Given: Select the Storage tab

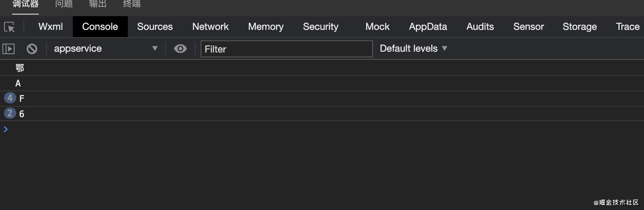Looking at the screenshot, I should pos(580,27).
